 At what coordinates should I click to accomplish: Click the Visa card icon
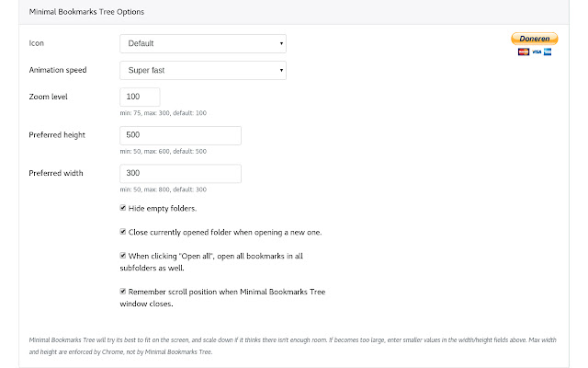click(x=535, y=52)
